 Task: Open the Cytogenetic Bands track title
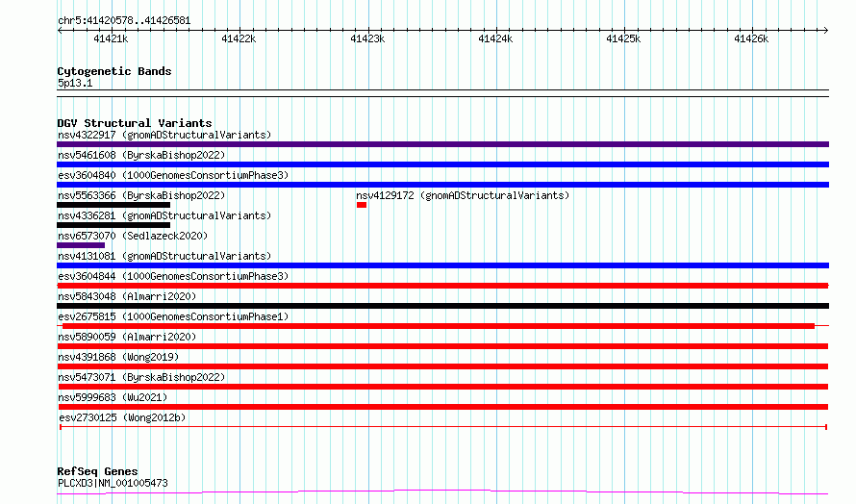pos(114,71)
